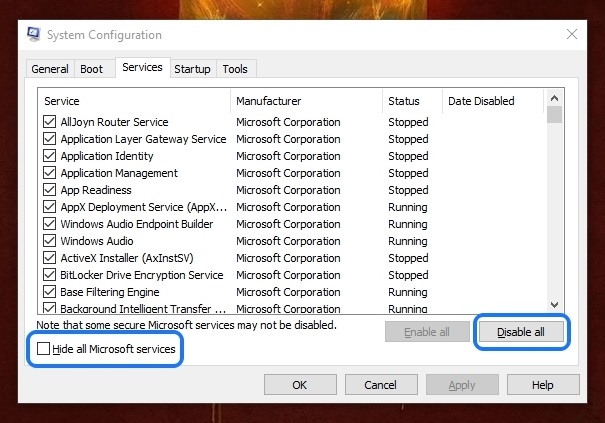Click Microsoft Corporation in Application Identity row
Image resolution: width=605 pixels, height=423 pixels.
[x=288, y=156]
